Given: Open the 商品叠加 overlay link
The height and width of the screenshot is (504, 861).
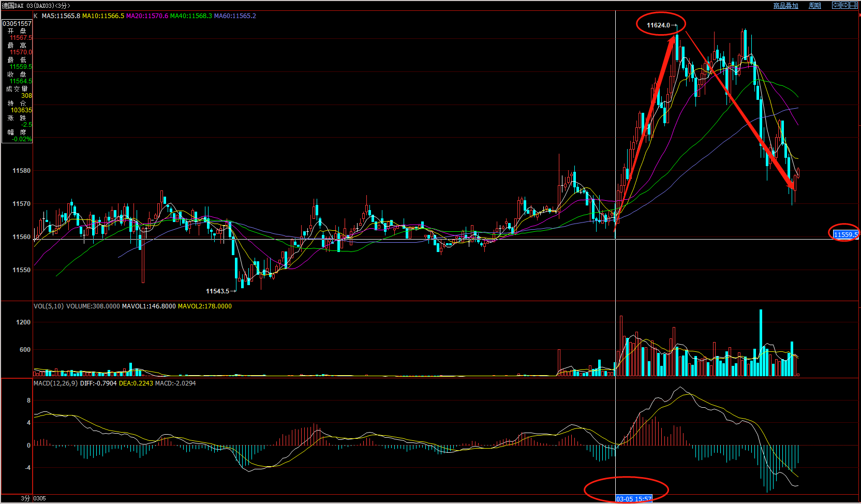Looking at the screenshot, I should tap(785, 6).
